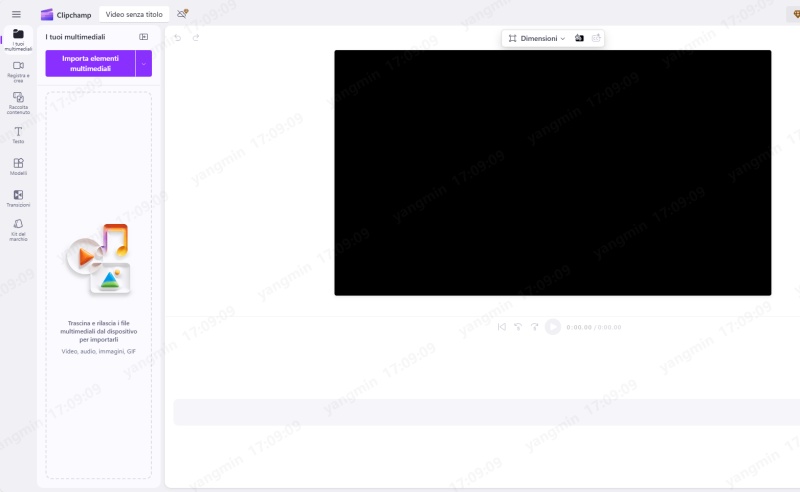Open the hamburger menu
Screen dimensions: 800x492
pyautogui.click(x=16, y=14)
